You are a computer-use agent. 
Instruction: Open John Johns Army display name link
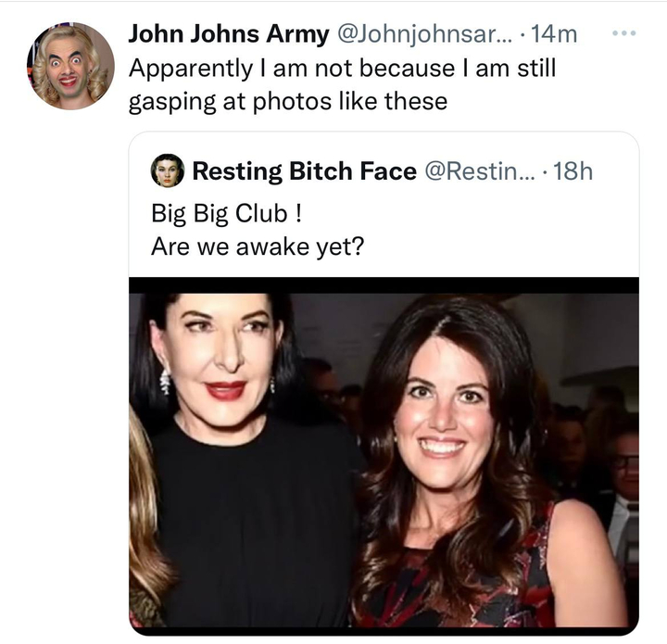tap(228, 34)
